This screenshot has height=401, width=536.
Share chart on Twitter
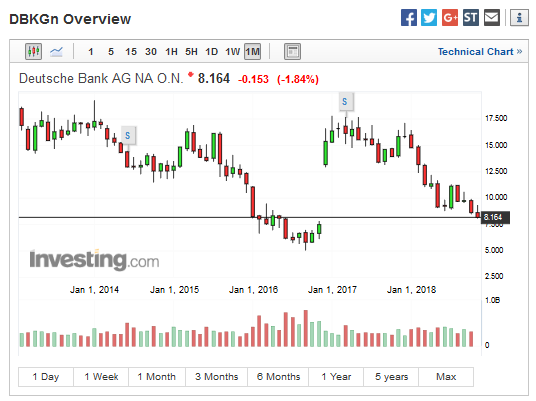point(429,17)
